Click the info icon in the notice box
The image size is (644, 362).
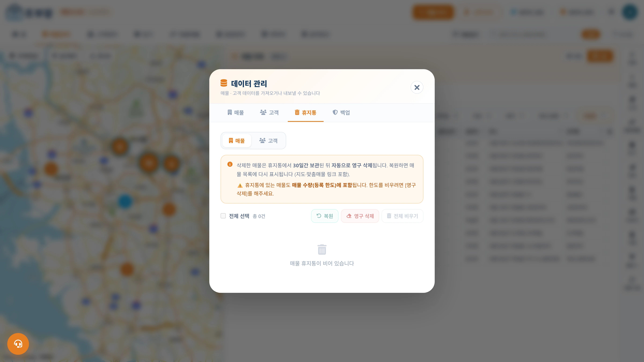[230, 164]
